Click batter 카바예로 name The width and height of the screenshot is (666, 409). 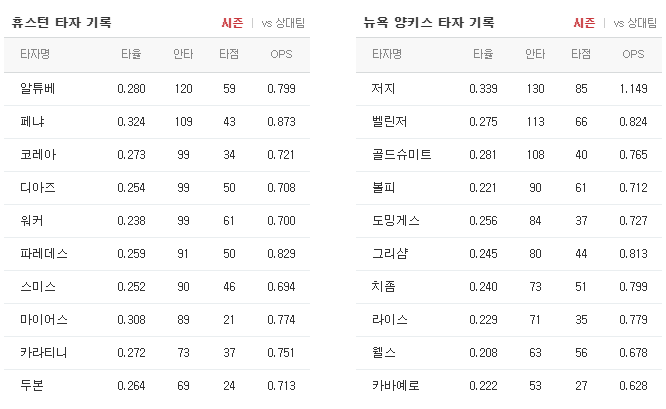tap(395, 386)
